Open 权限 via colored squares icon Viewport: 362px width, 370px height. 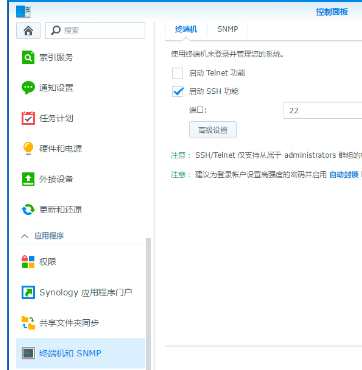point(28,262)
